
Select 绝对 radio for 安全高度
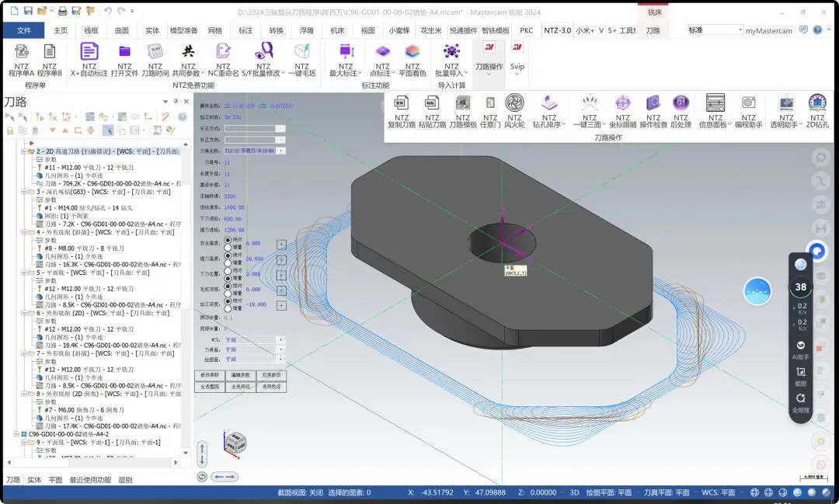click(x=228, y=240)
